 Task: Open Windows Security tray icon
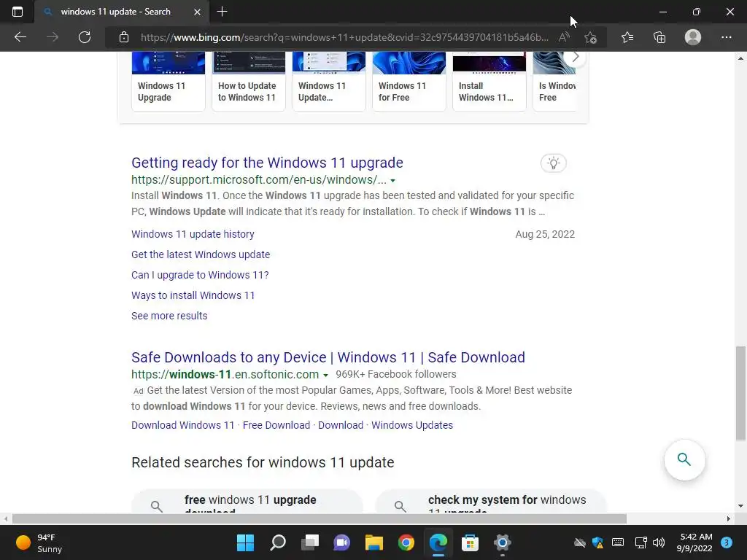point(598,542)
